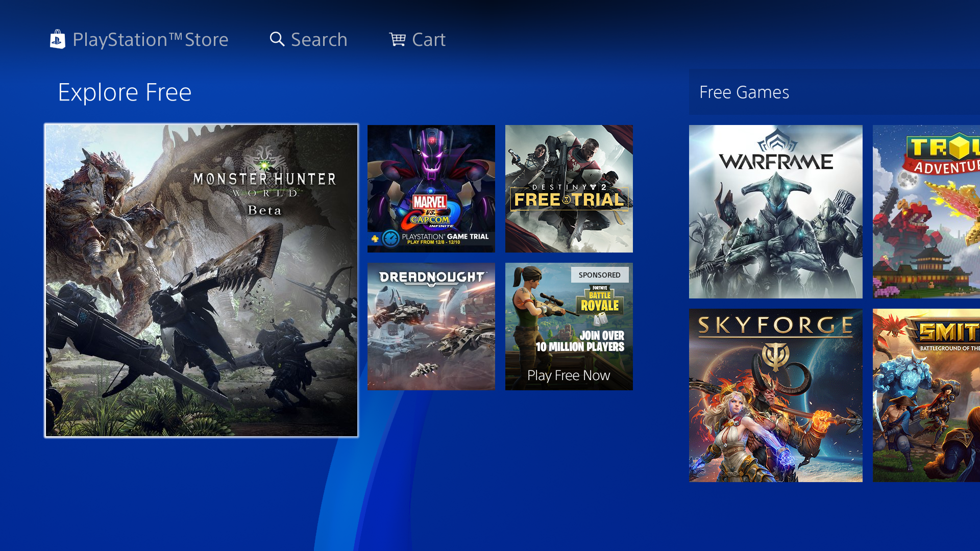
Task: Open the Fortnite Battle Royale sponsored tile
Action: point(569,327)
